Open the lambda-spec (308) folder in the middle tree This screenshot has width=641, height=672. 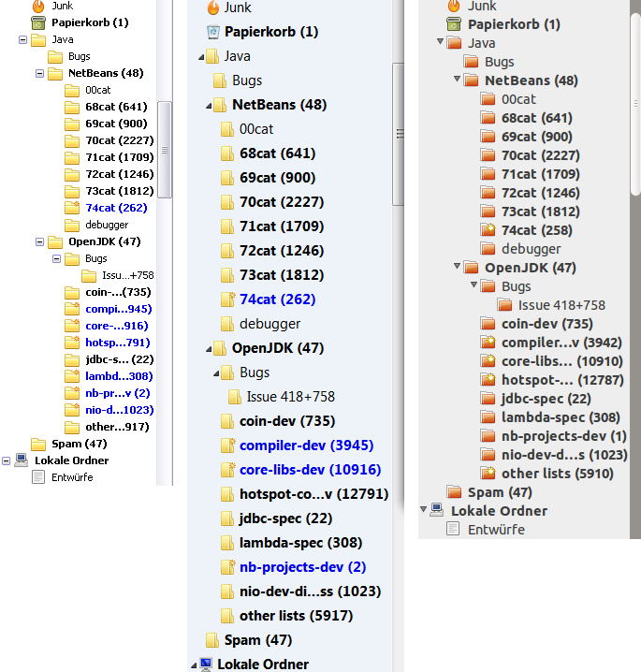pos(300,543)
